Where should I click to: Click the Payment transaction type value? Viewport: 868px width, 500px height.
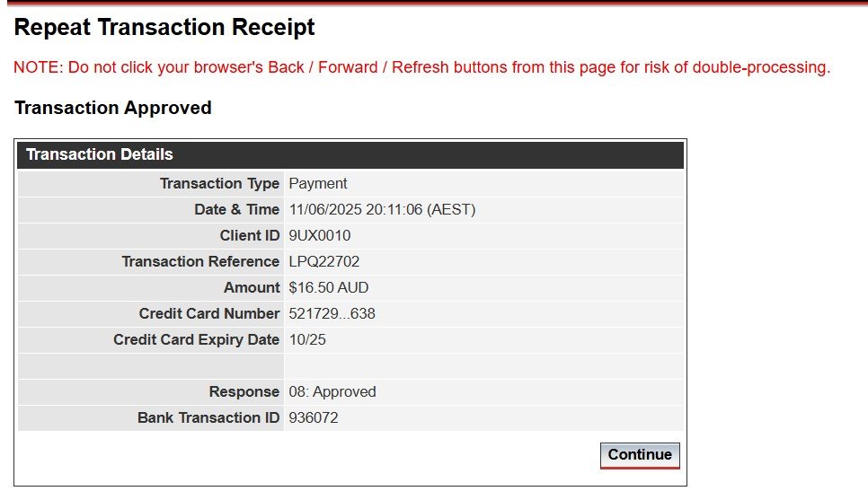(x=318, y=184)
